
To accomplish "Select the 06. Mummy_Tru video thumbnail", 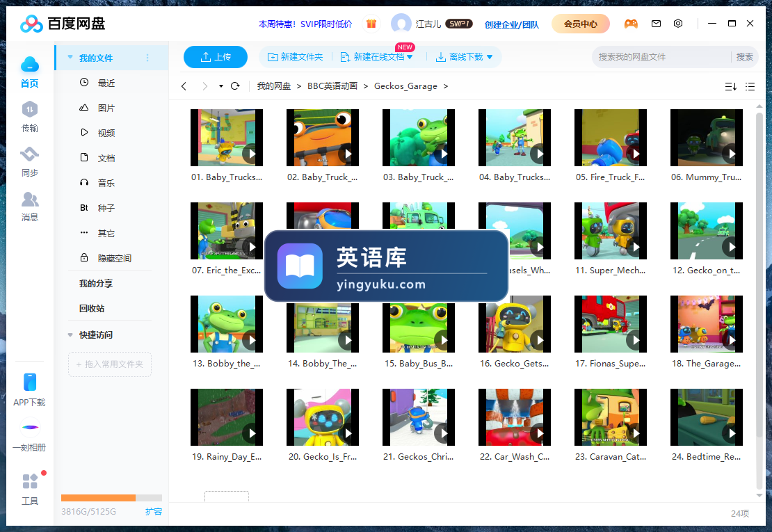I will (707, 137).
